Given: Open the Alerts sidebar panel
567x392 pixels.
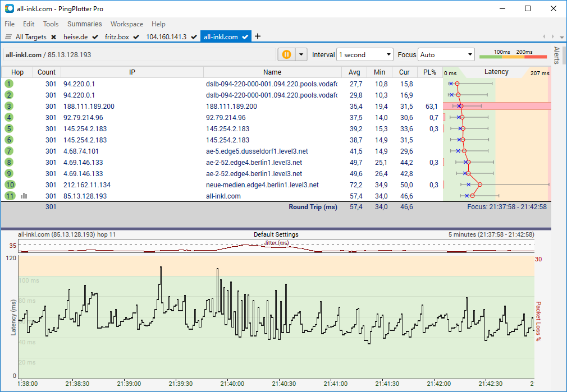Looking at the screenshot, I should 557,54.
